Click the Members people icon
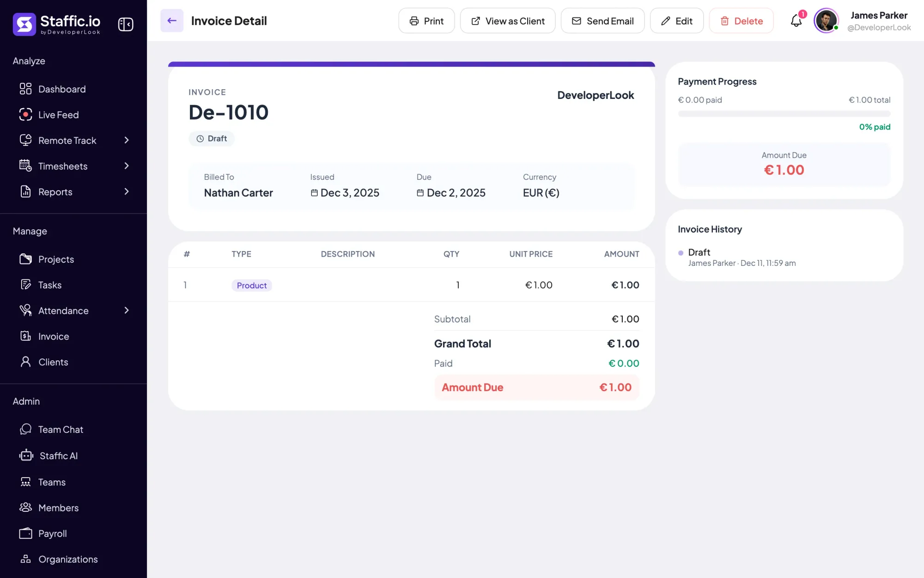924x578 pixels. [26, 507]
